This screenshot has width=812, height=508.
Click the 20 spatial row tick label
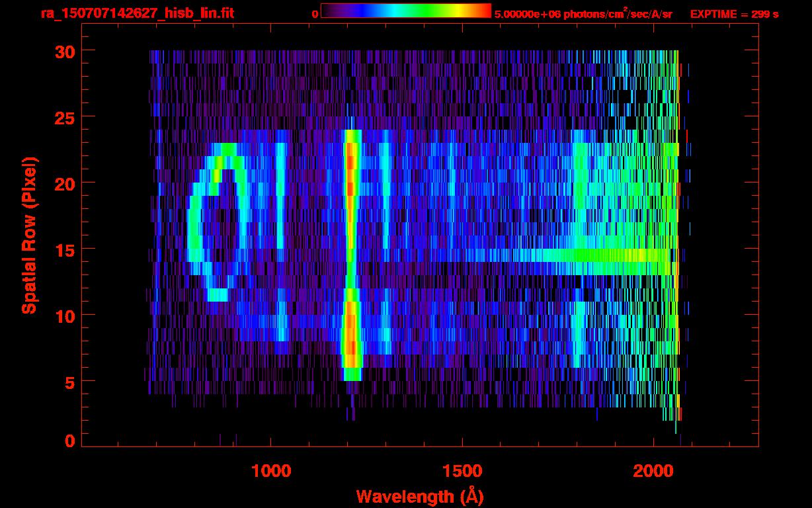(65, 183)
